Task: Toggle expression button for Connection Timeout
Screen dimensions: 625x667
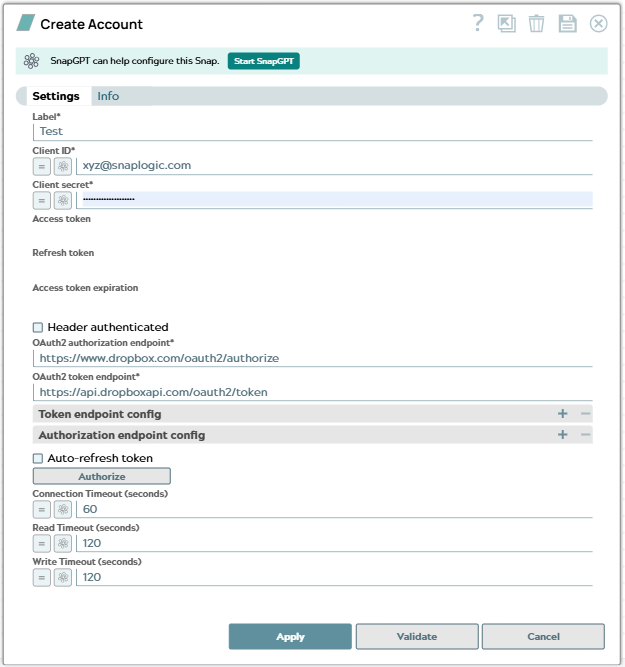Action: click(42, 509)
